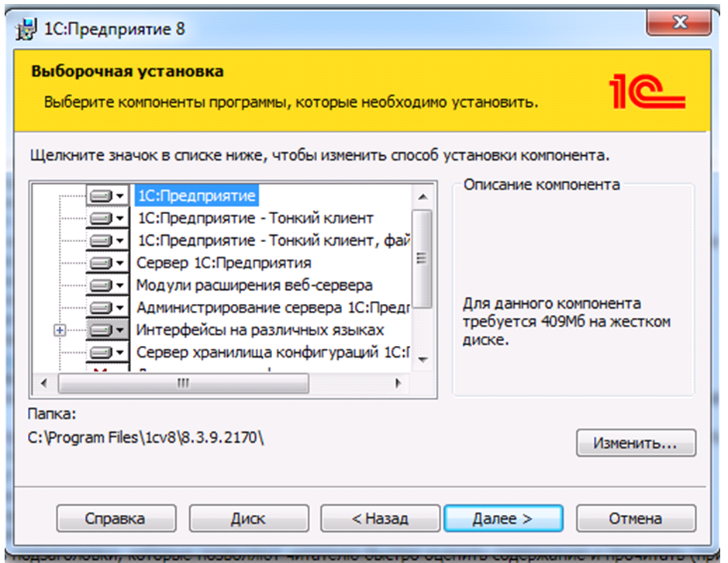The image size is (728, 563).
Task: Select Модули расширения веб-сервера item
Action: click(x=254, y=285)
